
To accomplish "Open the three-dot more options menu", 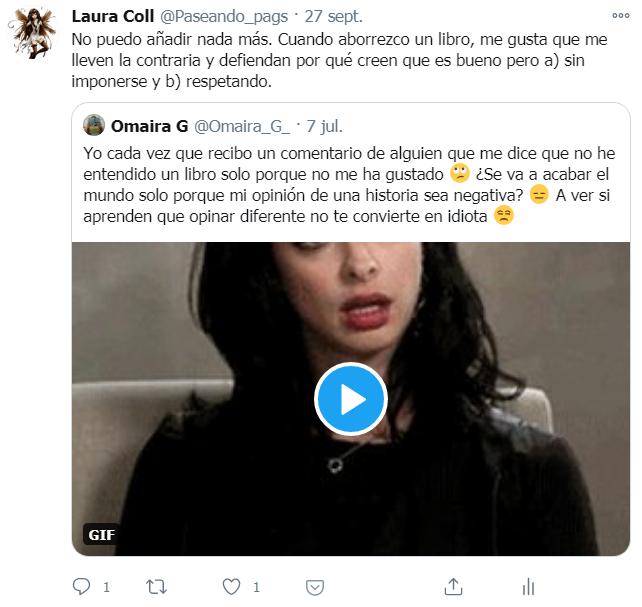I will 621,16.
